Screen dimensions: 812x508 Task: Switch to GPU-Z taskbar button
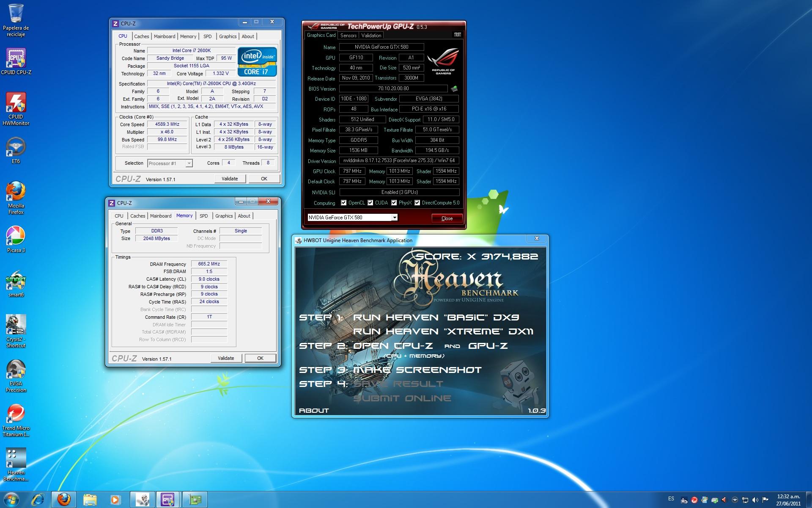(x=195, y=500)
